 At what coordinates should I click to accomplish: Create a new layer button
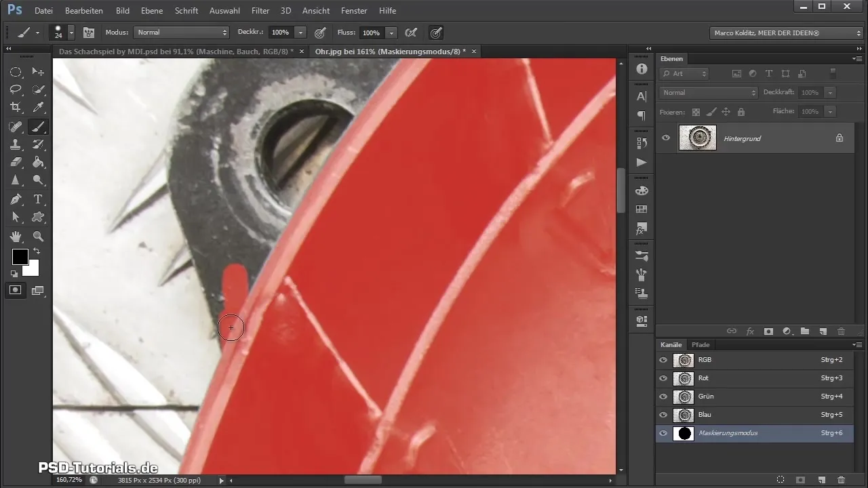823,331
